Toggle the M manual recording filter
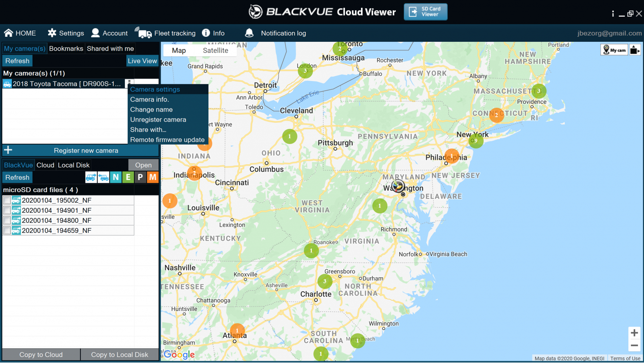The image size is (644, 363). 153,177
